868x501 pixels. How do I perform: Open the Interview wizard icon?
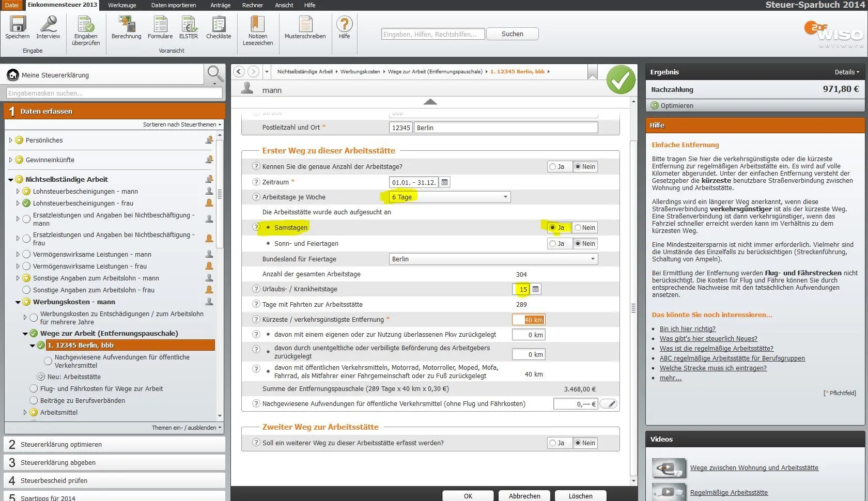click(48, 25)
